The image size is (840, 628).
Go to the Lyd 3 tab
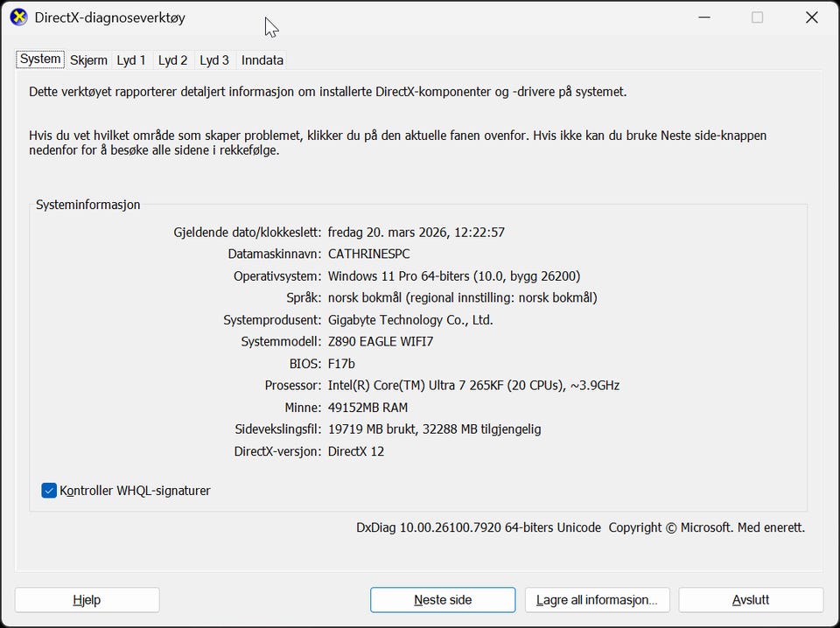[214, 60]
